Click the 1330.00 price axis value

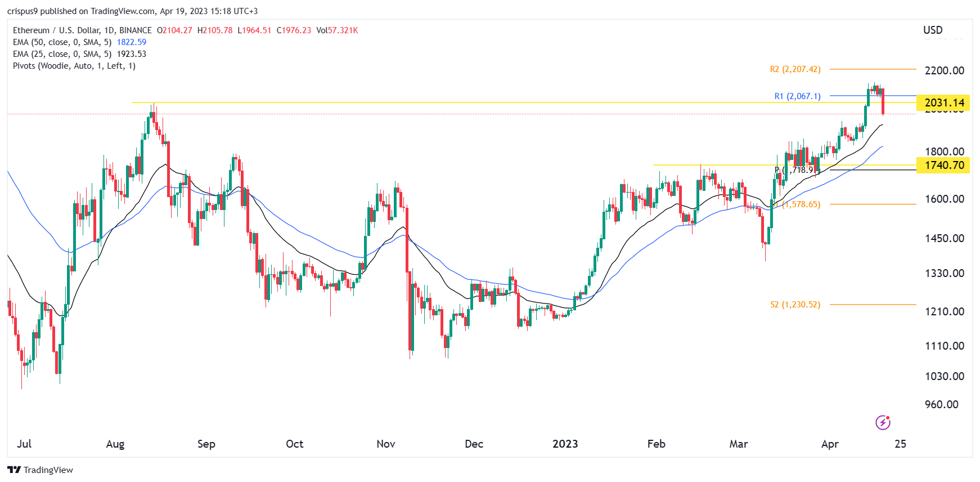pos(945,273)
